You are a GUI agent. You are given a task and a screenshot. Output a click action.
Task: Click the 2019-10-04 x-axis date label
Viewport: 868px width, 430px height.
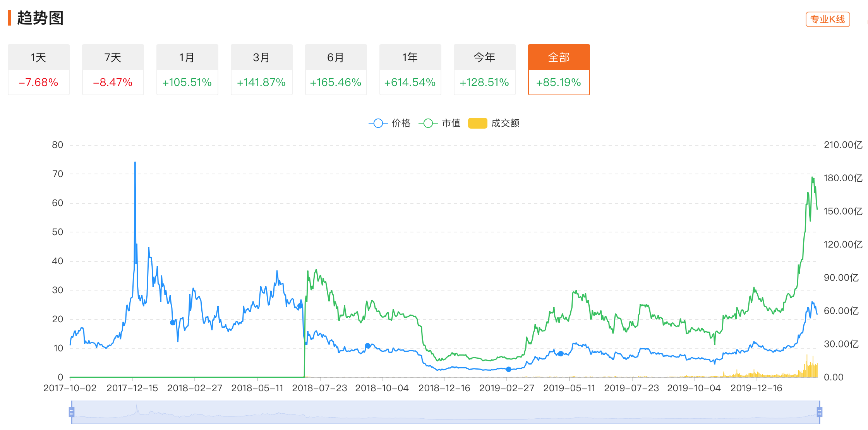tap(694, 388)
